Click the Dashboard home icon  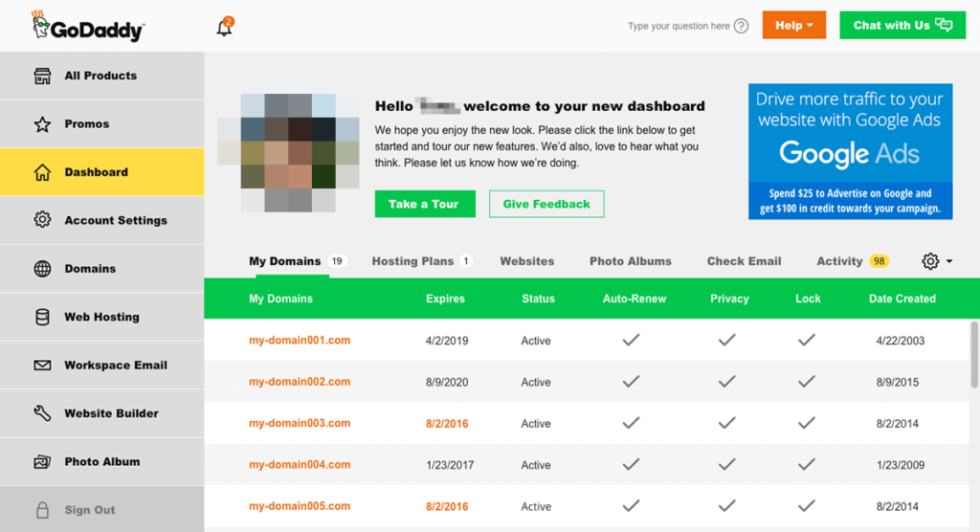pos(42,172)
